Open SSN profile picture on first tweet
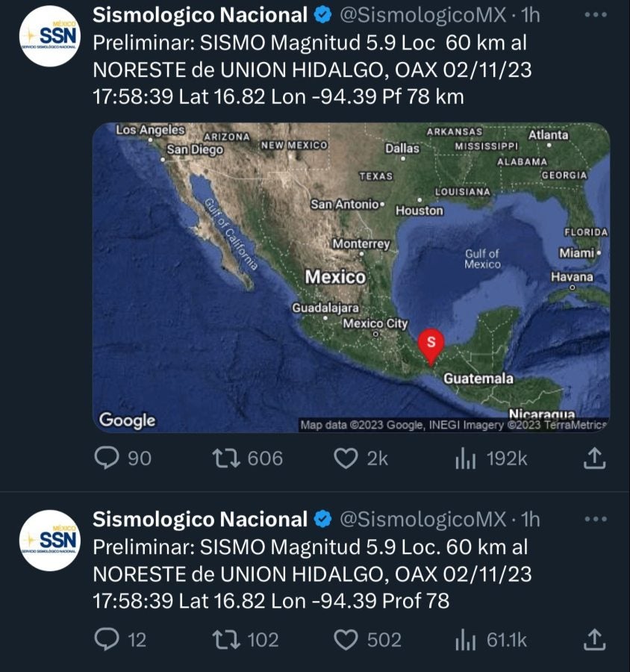The width and height of the screenshot is (630, 672). (x=49, y=36)
